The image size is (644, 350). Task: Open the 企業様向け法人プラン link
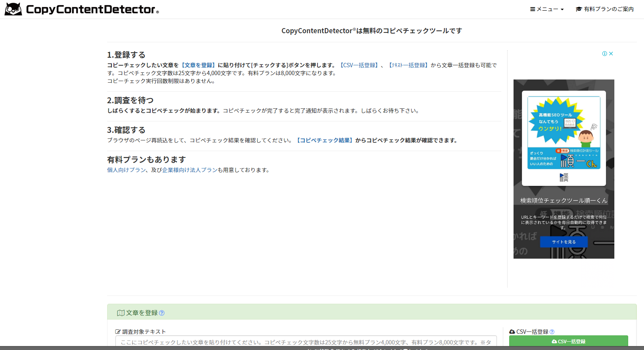coord(190,170)
